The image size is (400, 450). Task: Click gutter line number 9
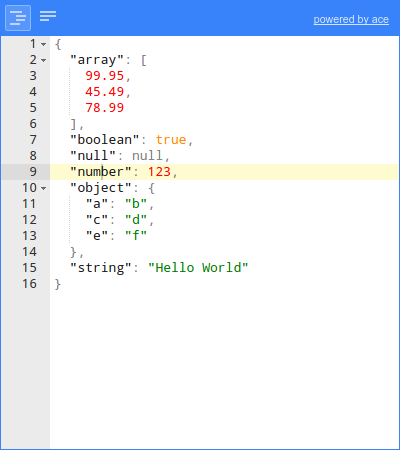[33, 172]
